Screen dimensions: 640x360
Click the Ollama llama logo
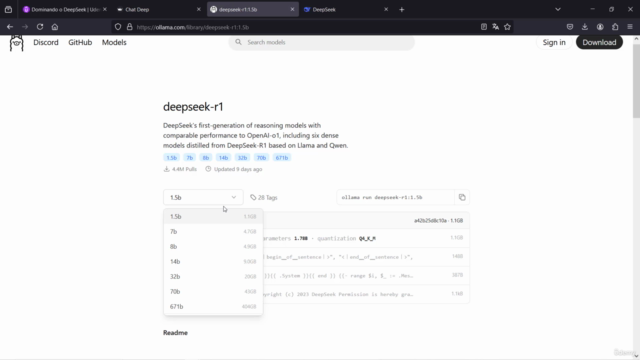(16, 43)
